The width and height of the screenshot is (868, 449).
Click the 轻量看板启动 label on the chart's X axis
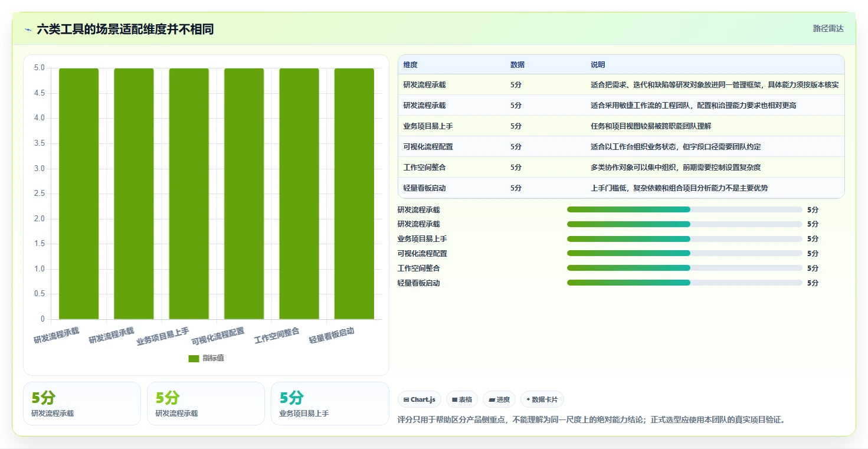(332, 336)
